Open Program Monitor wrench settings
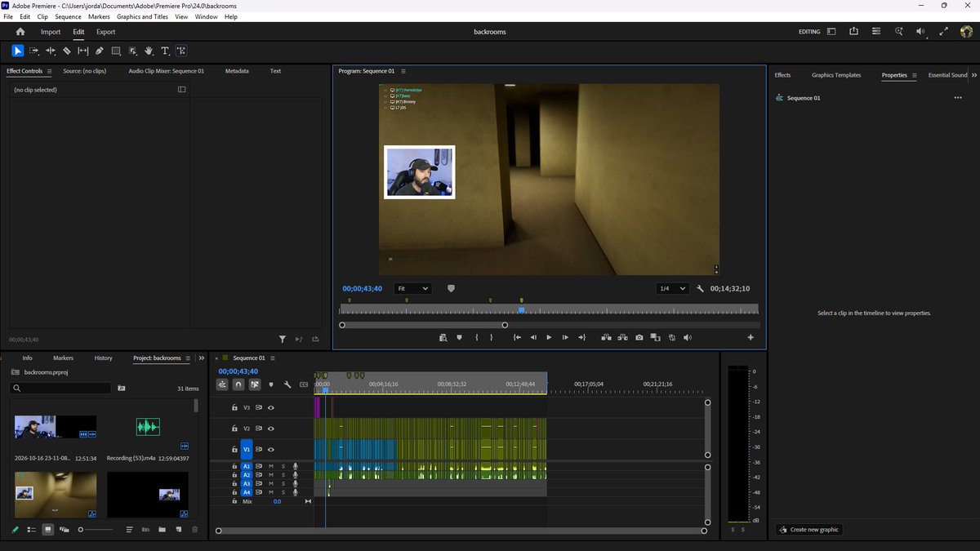 click(700, 289)
